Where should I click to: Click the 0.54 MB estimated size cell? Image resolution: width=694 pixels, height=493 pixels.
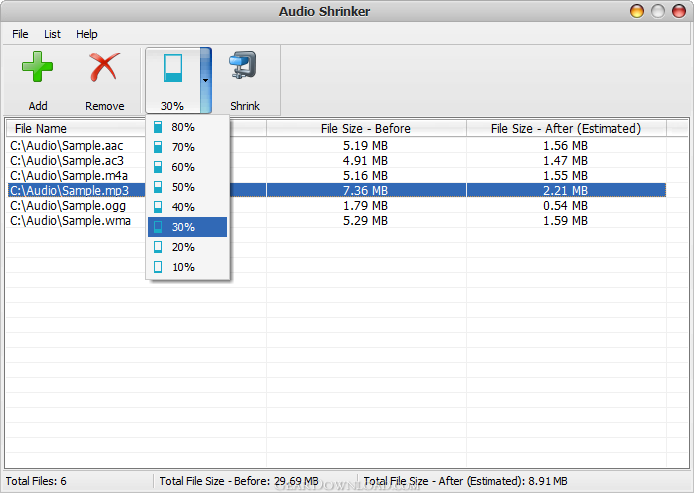click(x=566, y=206)
